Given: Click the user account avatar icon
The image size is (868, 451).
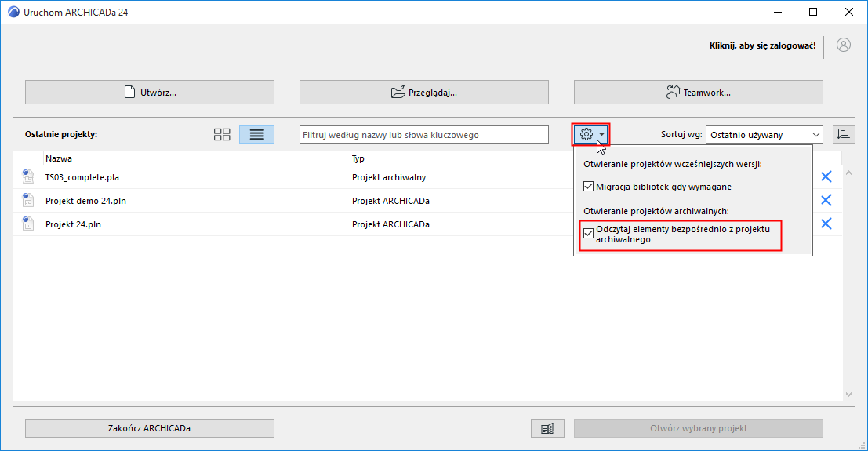Looking at the screenshot, I should coord(843,45).
